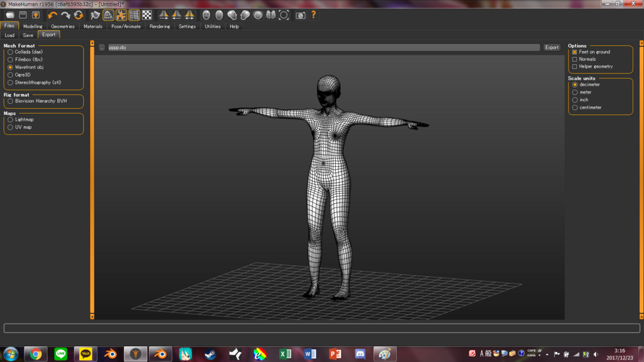Click the browse "..." button beside filename
The height and width of the screenshot is (362, 644).
[x=102, y=48]
